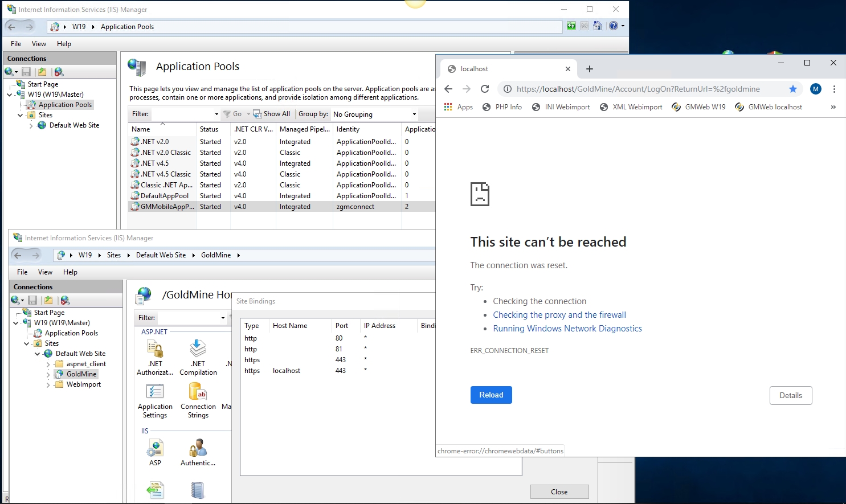Click Running Windows Network Diagnostics link
Viewport: 846px width, 504px height.
tap(567, 329)
